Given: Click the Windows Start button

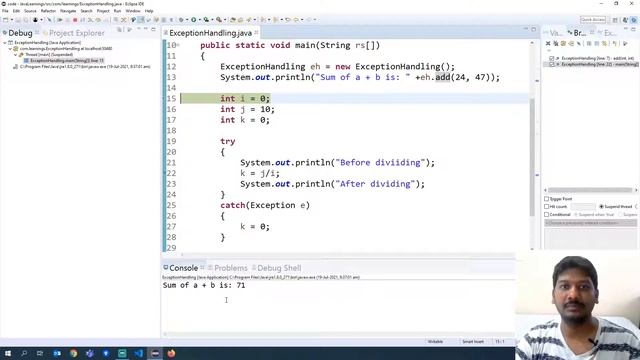Looking at the screenshot, I should (8, 353).
